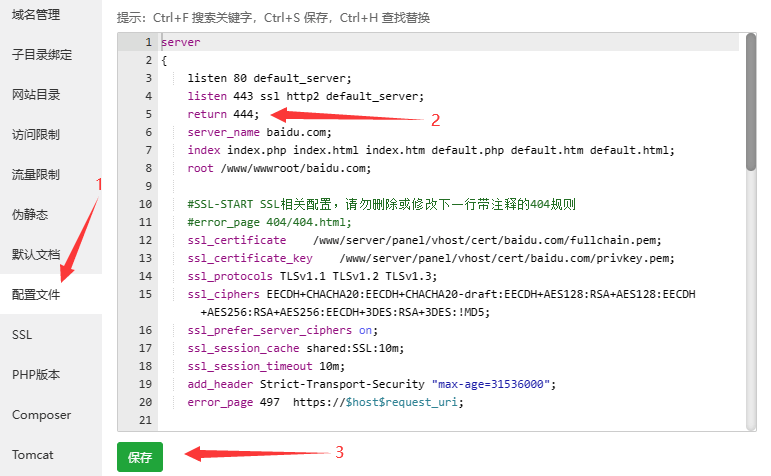Switch to 配置文件 tab
The width and height of the screenshot is (771, 476).
tap(36, 295)
